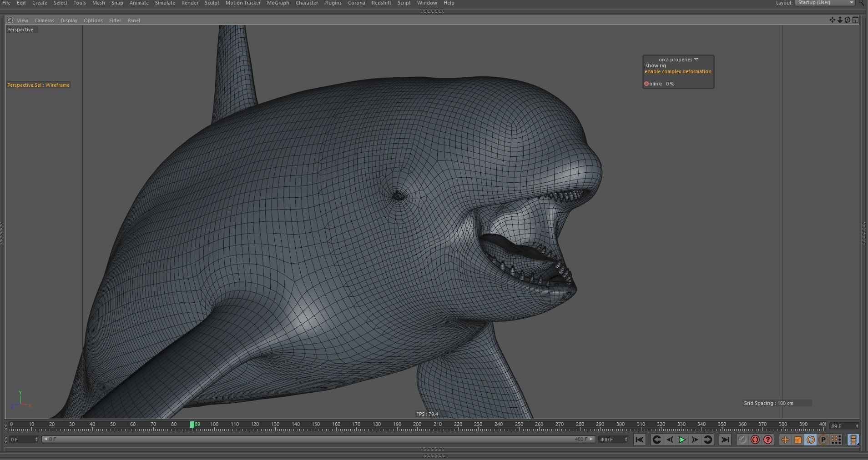Click viewport move camera icon
868x460 pixels.
832,20
